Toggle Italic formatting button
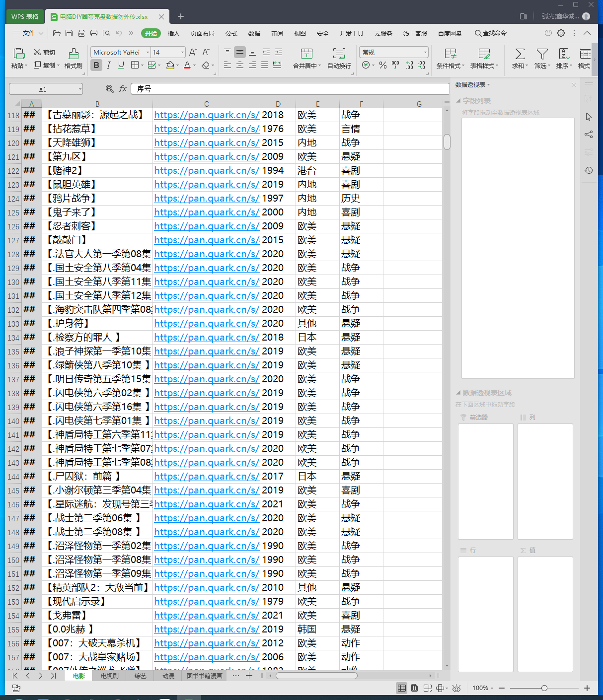 108,65
